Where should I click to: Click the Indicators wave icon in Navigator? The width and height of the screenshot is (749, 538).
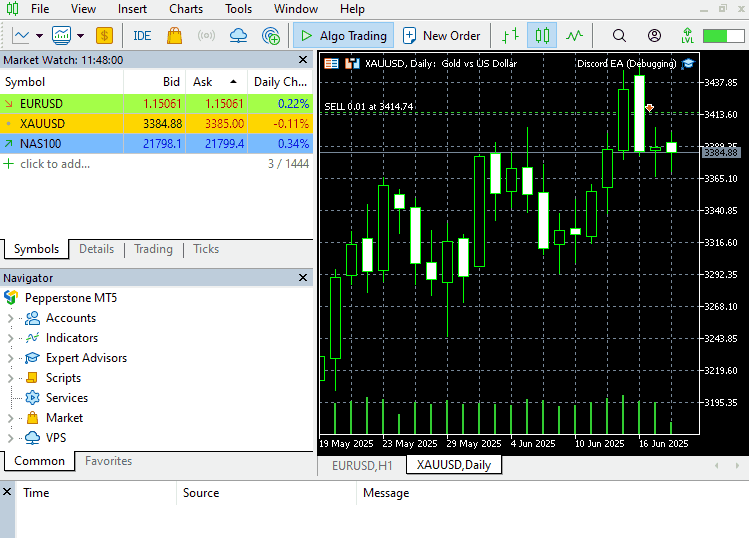pyautogui.click(x=32, y=338)
